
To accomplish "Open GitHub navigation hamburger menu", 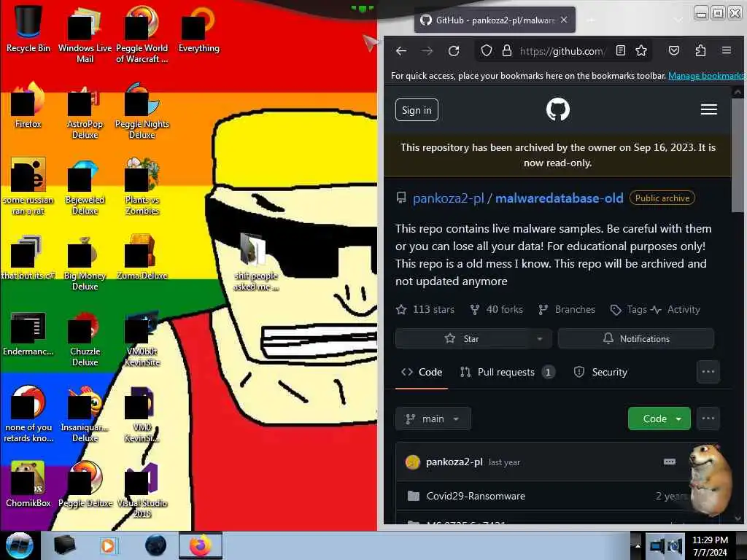I will click(709, 109).
